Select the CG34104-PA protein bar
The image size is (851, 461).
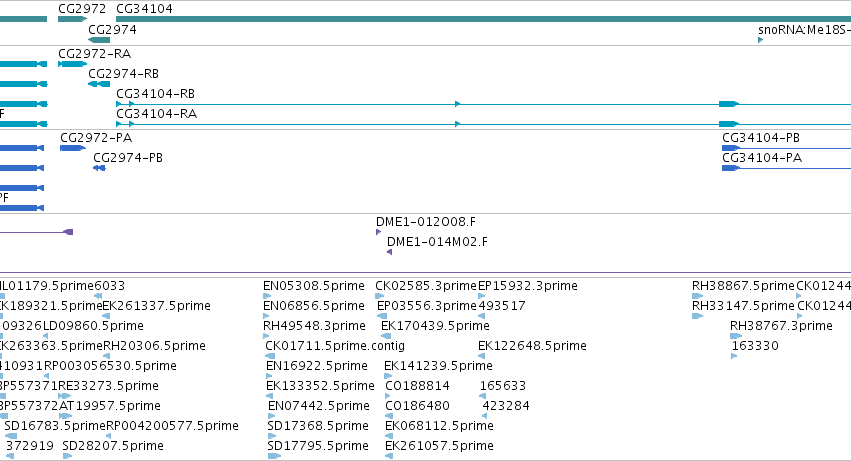pos(786,168)
